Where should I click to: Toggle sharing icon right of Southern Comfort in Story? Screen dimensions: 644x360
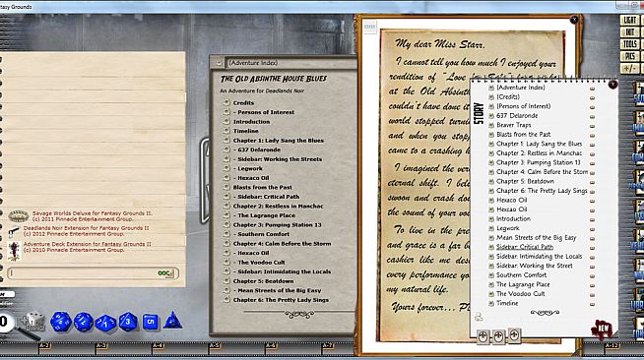click(x=592, y=276)
